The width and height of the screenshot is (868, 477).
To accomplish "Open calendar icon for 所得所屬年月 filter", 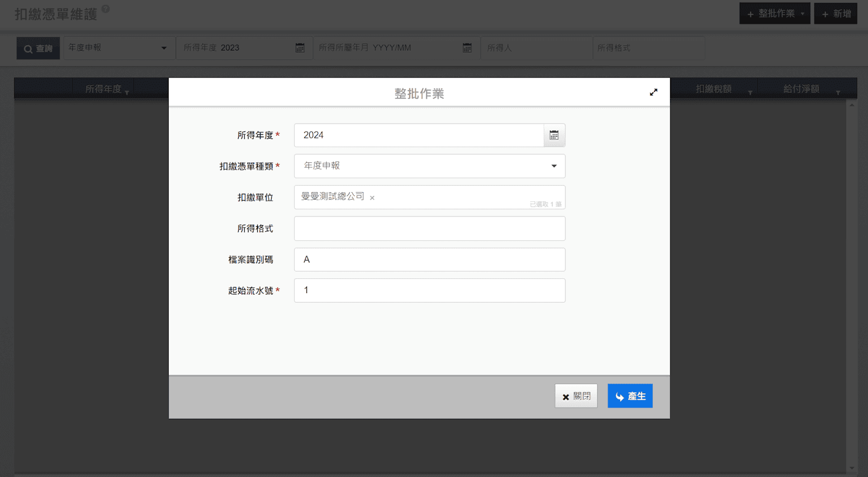I will (x=467, y=48).
